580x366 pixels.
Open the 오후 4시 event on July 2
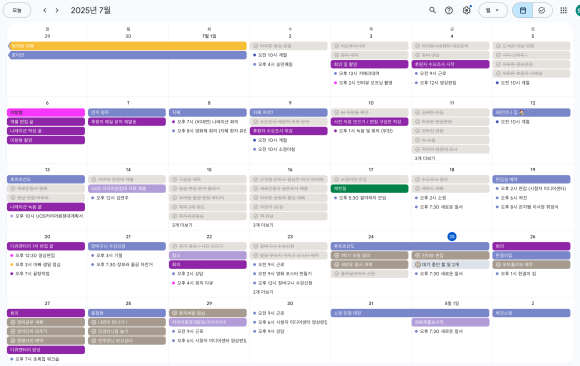pyautogui.click(x=275, y=64)
